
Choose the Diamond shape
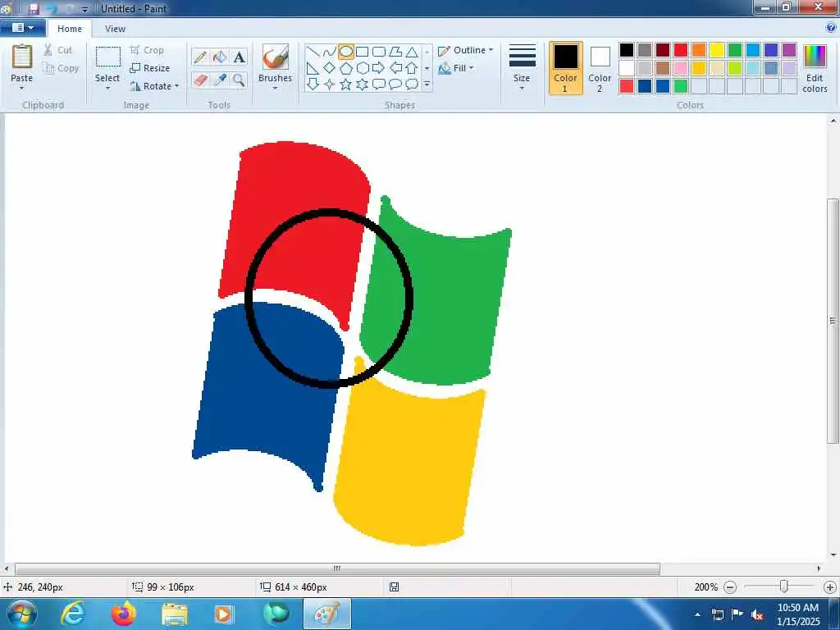tap(330, 68)
